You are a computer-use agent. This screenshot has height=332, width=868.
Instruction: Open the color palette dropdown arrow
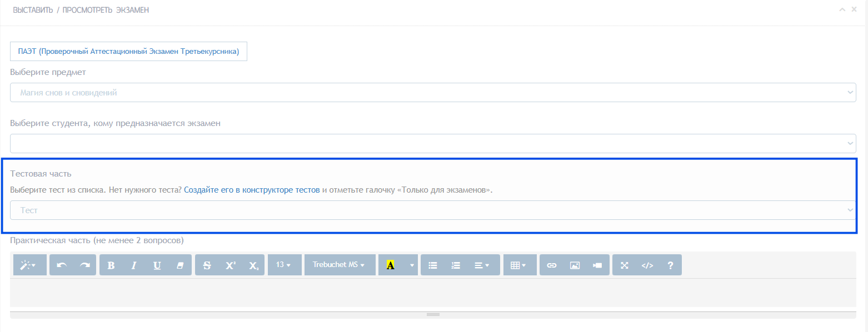click(x=412, y=265)
